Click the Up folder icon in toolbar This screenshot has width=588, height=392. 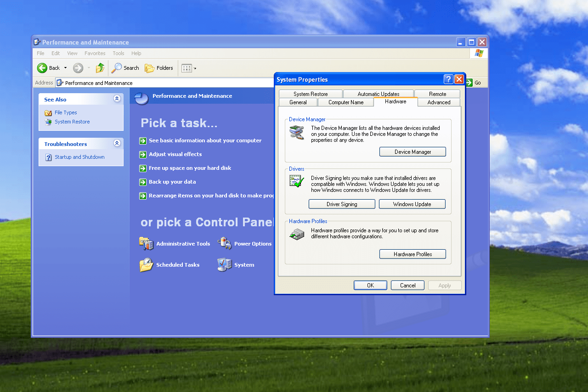(x=100, y=68)
